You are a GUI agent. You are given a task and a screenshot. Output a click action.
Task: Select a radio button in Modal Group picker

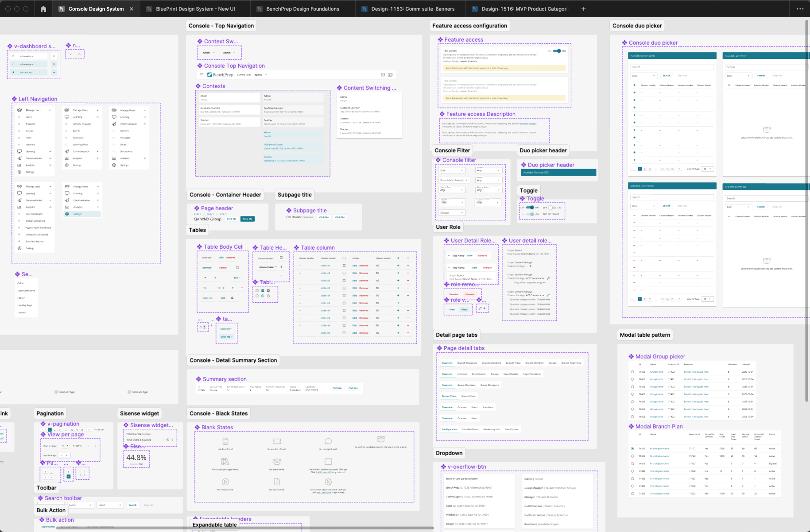click(x=632, y=372)
